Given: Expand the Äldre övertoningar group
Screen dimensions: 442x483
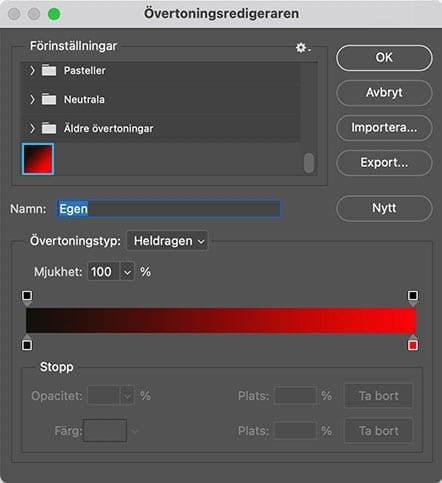Looking at the screenshot, I should (32, 128).
